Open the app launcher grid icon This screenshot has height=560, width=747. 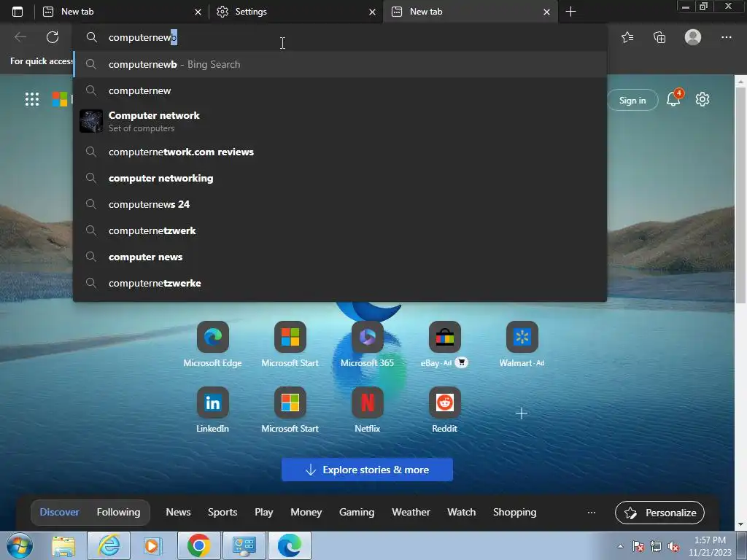tap(32, 99)
